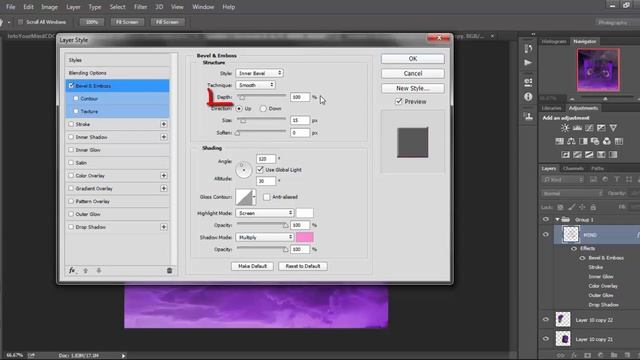This screenshot has height=360, width=640.
Task: Click Reset to Default button
Action: click(303, 266)
